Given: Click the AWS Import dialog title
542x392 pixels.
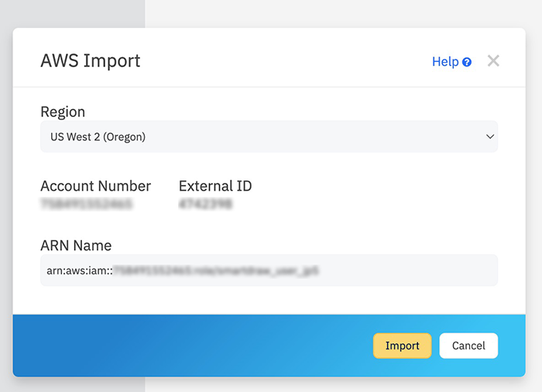Looking at the screenshot, I should tap(91, 61).
